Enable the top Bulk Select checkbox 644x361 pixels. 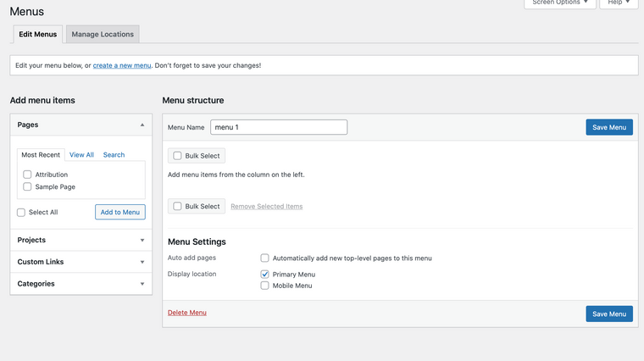point(177,156)
